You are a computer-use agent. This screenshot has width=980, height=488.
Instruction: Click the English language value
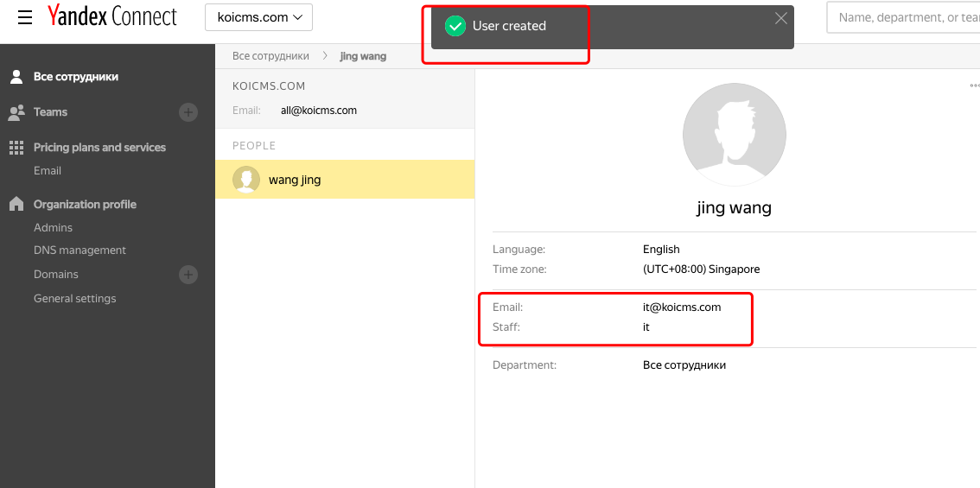[661, 250]
